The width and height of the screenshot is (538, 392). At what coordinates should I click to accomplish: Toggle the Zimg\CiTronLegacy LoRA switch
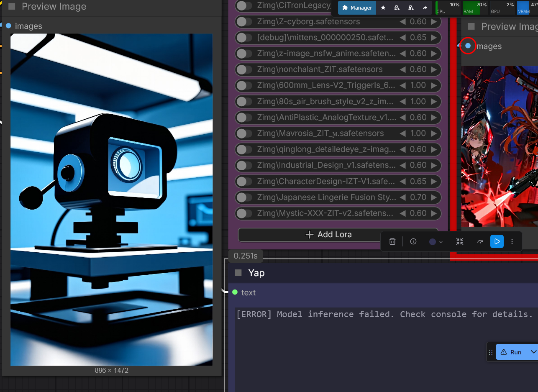click(x=244, y=5)
